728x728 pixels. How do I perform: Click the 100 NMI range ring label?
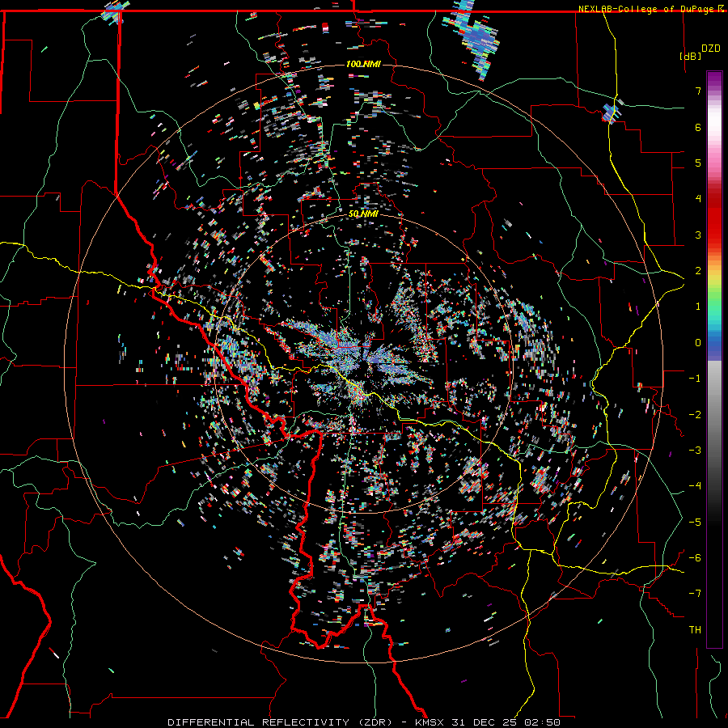(x=363, y=64)
